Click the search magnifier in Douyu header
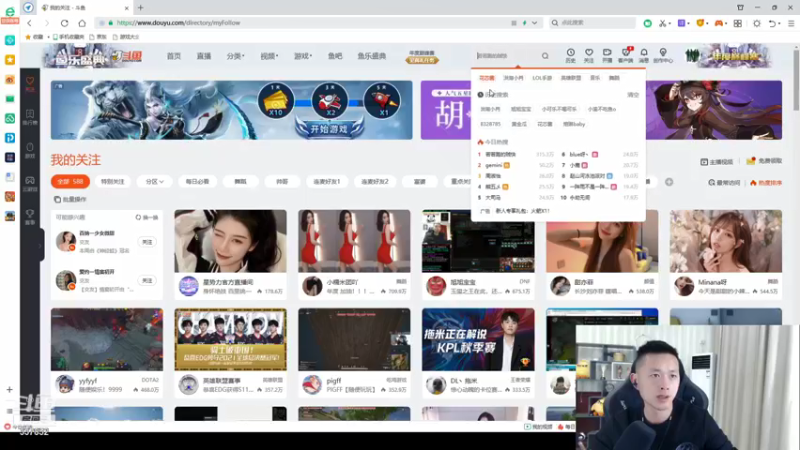800x450 pixels. pos(545,56)
